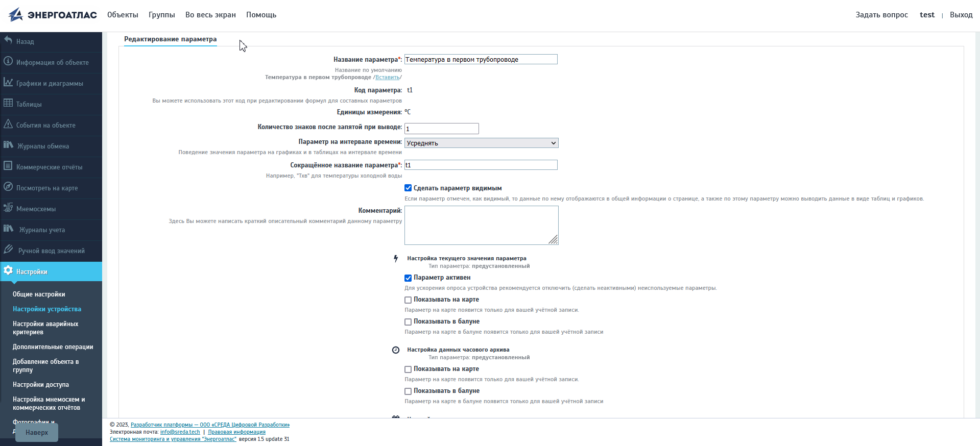
Task: Uncheck Сделать параметр видимым checkbox
Action: coord(408,188)
